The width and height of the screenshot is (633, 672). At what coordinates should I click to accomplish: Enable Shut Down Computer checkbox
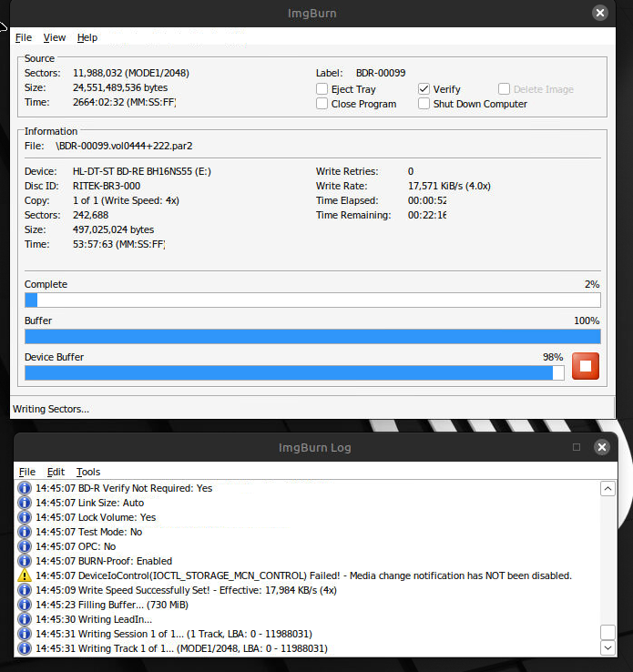(x=424, y=104)
